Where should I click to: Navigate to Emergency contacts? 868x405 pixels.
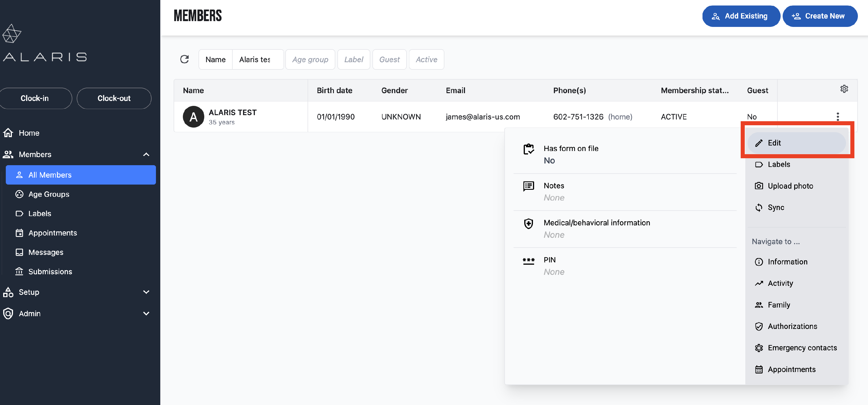[x=802, y=348]
